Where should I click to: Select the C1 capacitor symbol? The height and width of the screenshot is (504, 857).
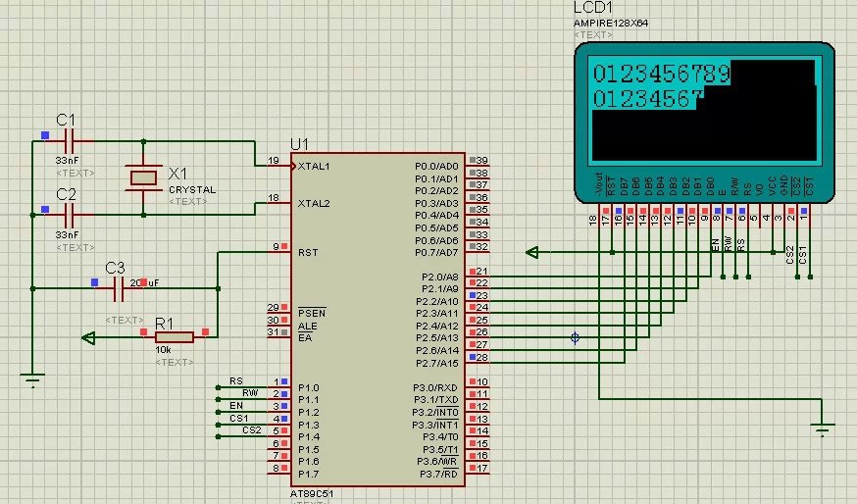[x=69, y=142]
